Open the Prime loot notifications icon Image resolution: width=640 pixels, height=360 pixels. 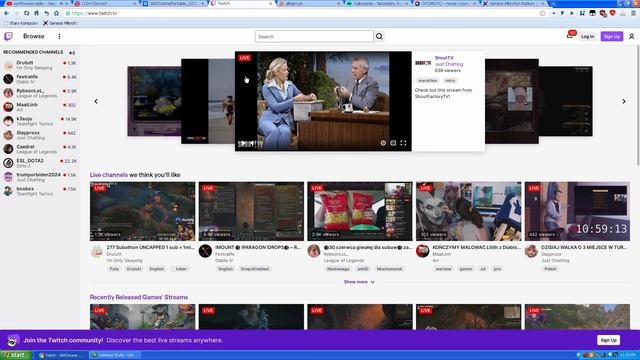(570, 36)
